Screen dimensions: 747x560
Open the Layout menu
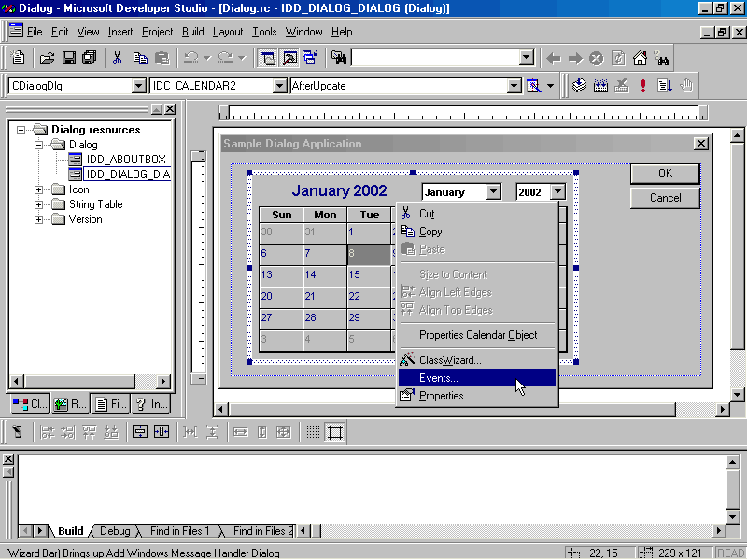(228, 32)
